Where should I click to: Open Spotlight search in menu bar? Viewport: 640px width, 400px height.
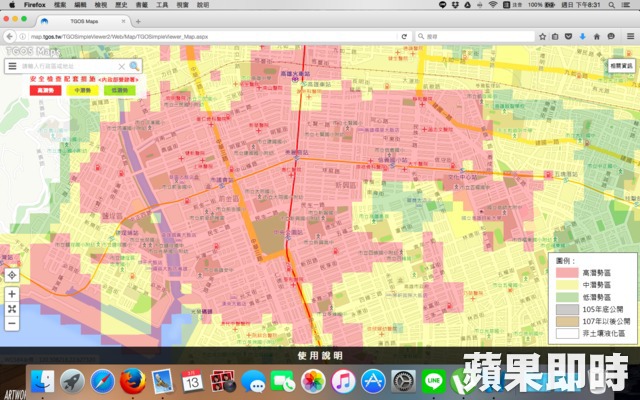tap(611, 5)
